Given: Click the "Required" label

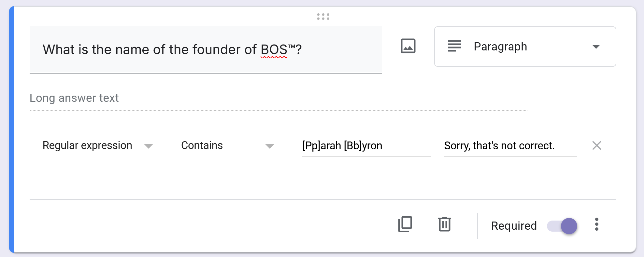Looking at the screenshot, I should [514, 226].
